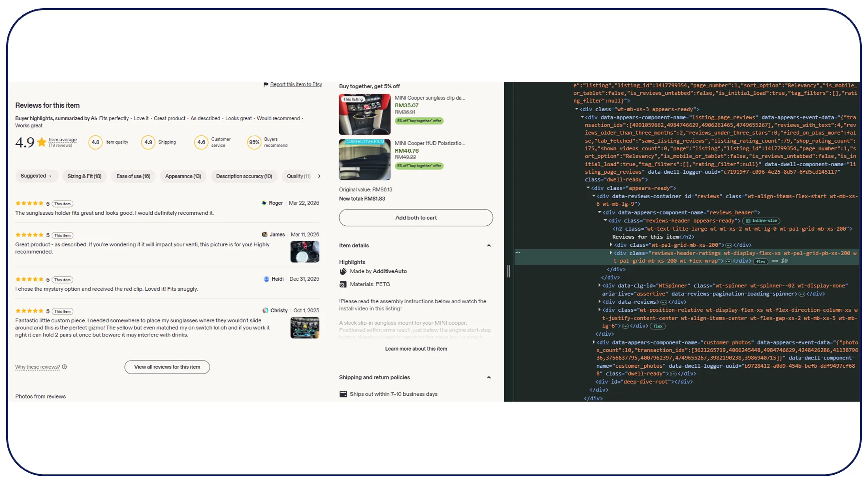Click the ellipsis badge on the wt-pal-grid-mb-xs-200 div
This screenshot has width=868, height=484.
pyautogui.click(x=729, y=246)
